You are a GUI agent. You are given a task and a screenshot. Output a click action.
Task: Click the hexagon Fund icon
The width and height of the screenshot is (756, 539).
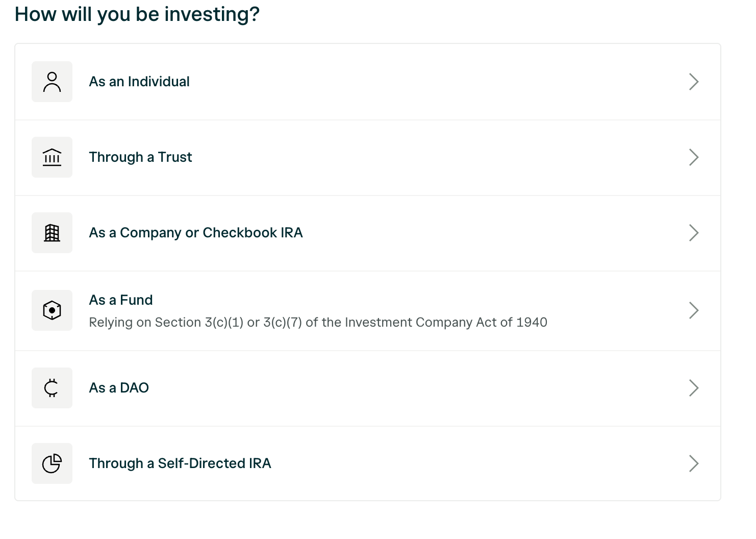tap(52, 310)
